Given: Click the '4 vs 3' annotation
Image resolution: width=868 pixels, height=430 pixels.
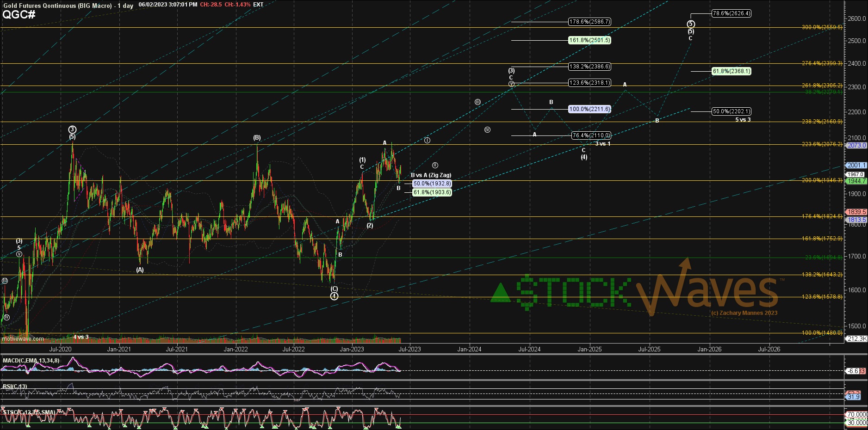Looking at the screenshot, I should click(x=81, y=337).
